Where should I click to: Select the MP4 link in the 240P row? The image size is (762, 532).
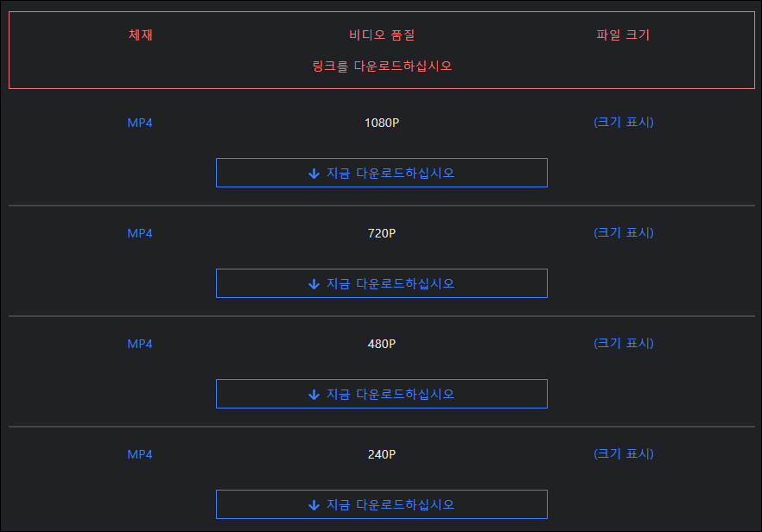(140, 453)
